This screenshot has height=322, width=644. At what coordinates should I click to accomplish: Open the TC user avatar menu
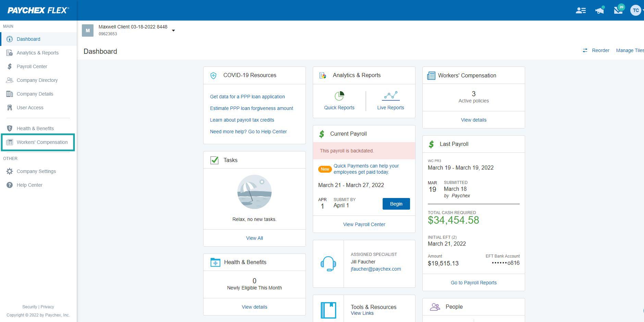click(636, 10)
